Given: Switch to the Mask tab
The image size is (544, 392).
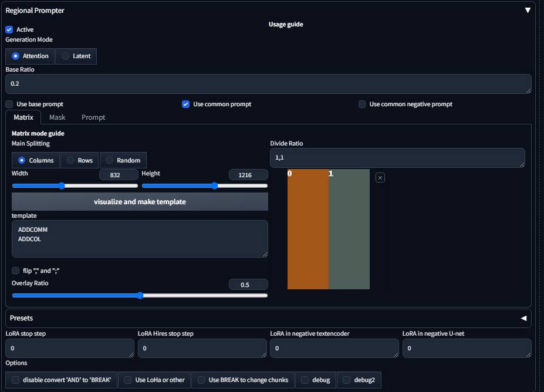Looking at the screenshot, I should [x=57, y=117].
